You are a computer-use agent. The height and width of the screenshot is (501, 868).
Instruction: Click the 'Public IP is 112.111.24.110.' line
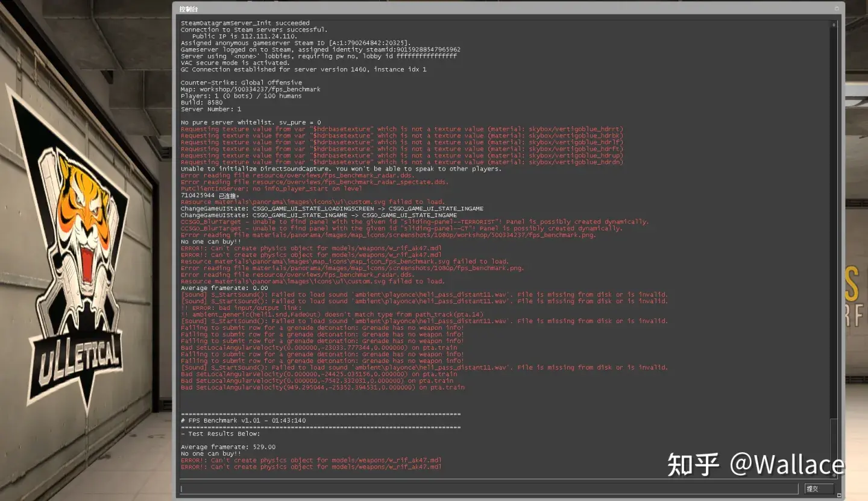(x=244, y=36)
